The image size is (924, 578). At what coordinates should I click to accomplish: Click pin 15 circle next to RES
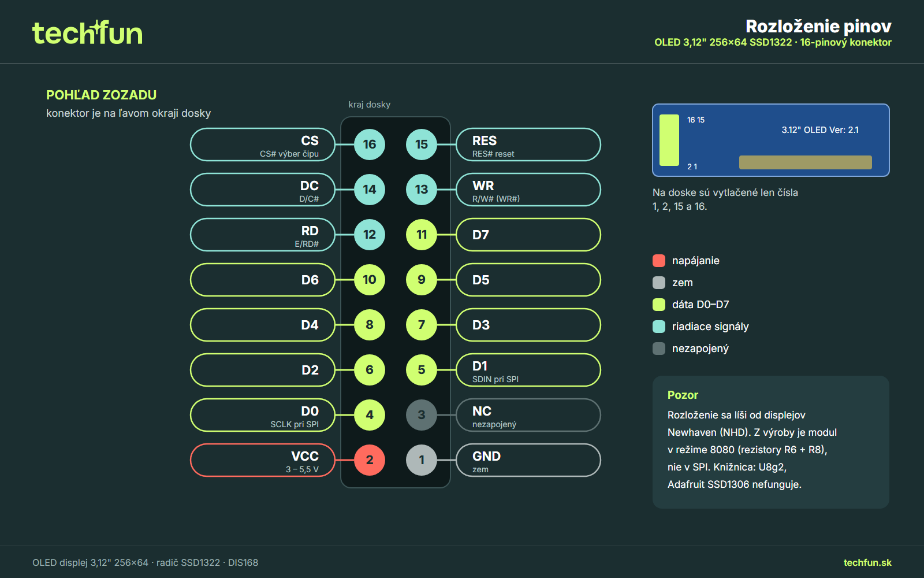pos(422,144)
